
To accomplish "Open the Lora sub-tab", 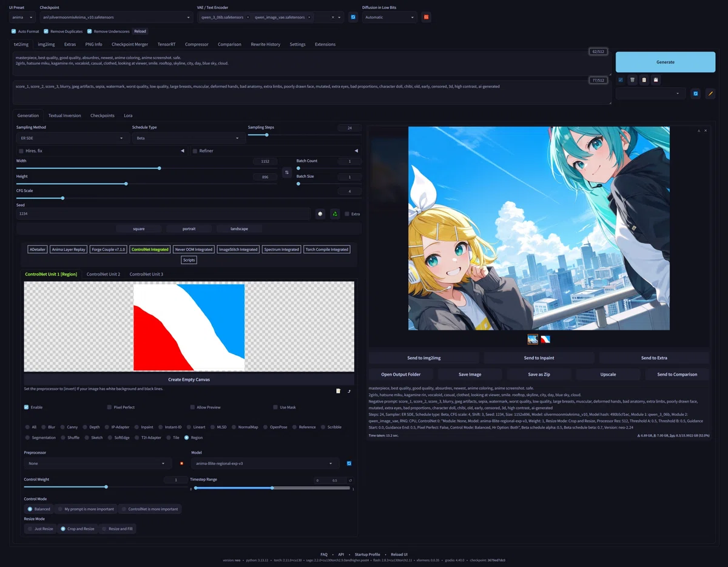I will point(128,115).
